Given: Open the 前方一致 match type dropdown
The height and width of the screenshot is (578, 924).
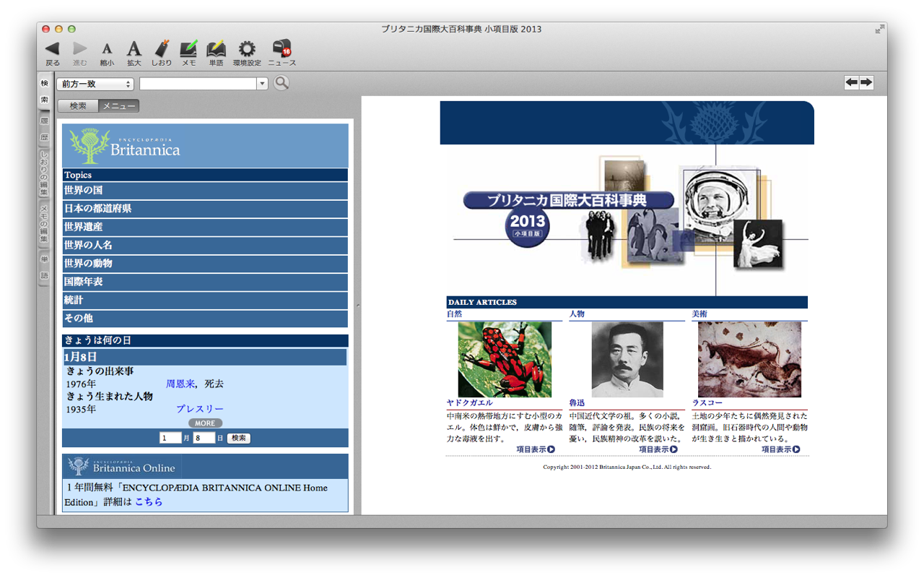Looking at the screenshot, I should click(x=95, y=84).
